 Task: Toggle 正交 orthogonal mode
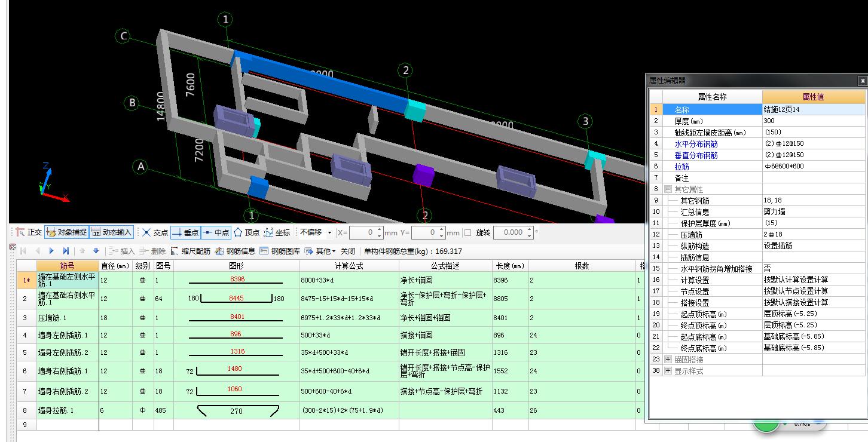pyautogui.click(x=29, y=232)
